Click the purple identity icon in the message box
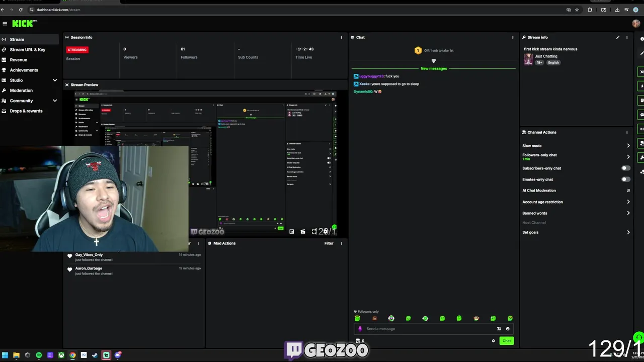The height and width of the screenshot is (362, 644). [360, 329]
